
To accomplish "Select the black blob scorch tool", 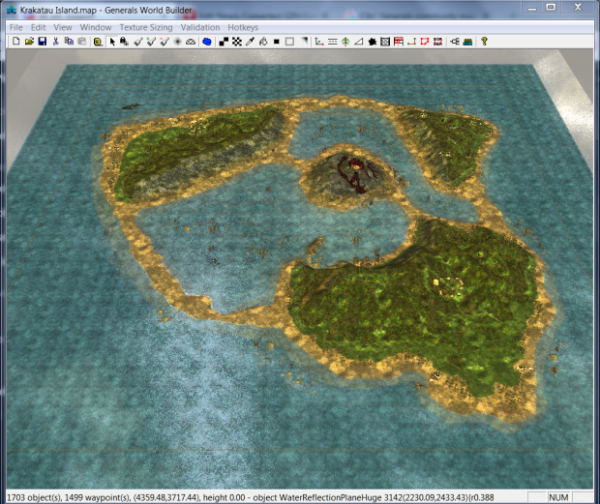I will [372, 41].
